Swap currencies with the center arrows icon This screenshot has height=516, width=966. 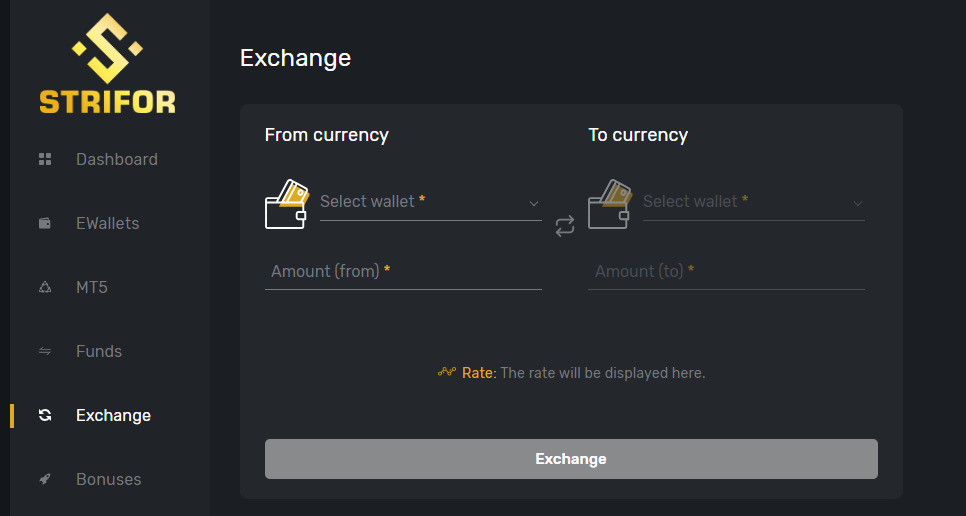coord(565,226)
